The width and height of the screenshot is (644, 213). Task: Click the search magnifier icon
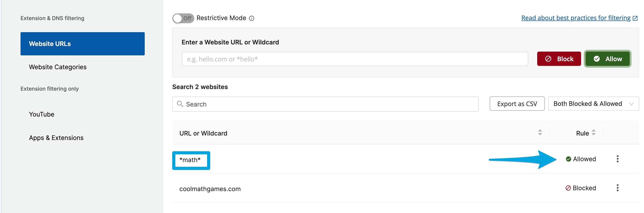point(180,104)
